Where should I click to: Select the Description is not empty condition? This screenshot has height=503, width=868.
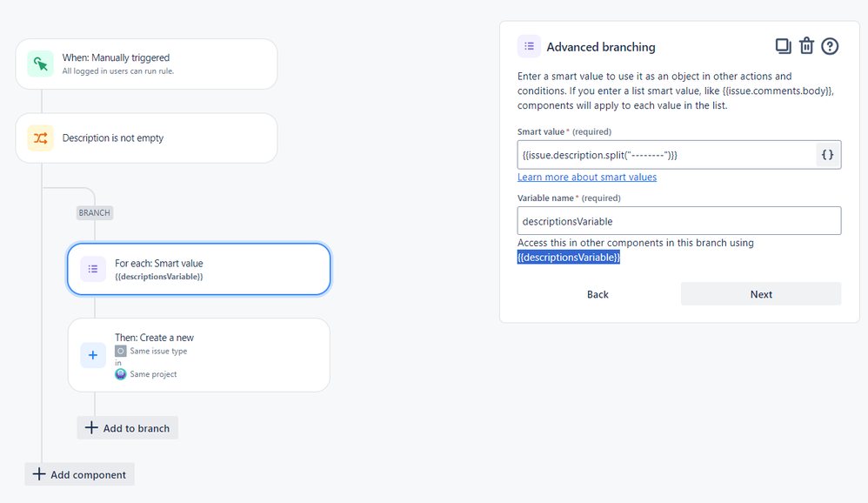[147, 138]
